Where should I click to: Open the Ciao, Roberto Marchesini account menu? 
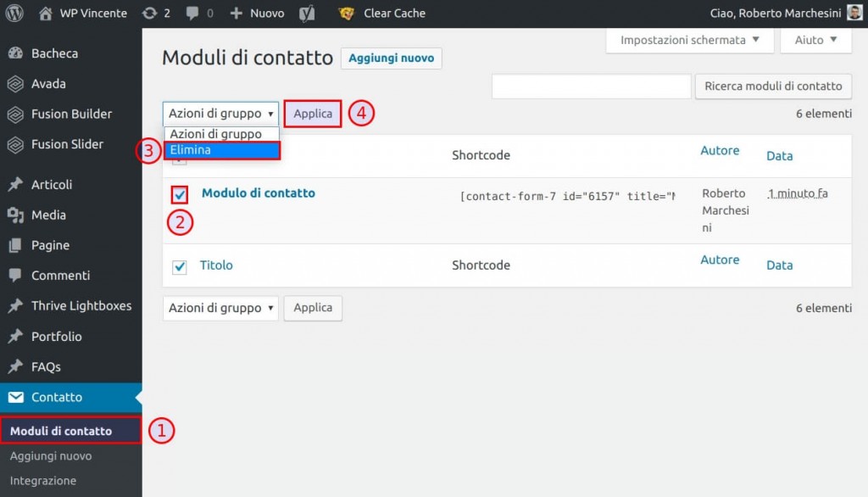pyautogui.click(x=776, y=13)
